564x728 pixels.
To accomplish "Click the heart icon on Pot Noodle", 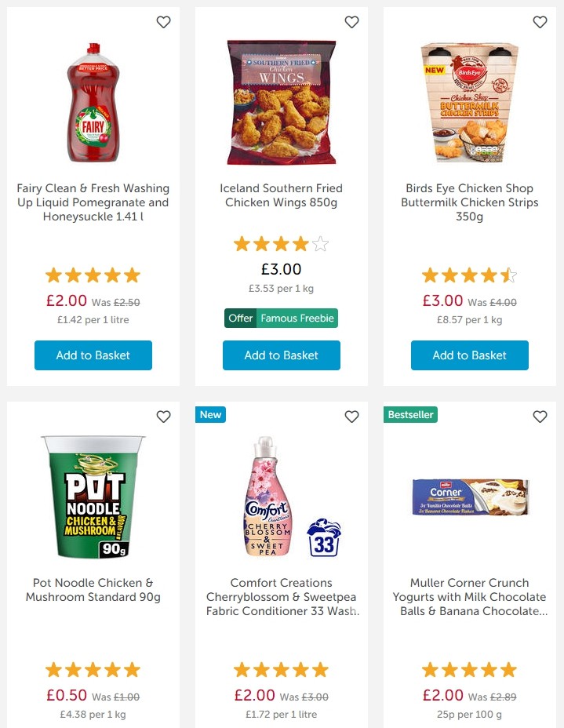I will (163, 417).
